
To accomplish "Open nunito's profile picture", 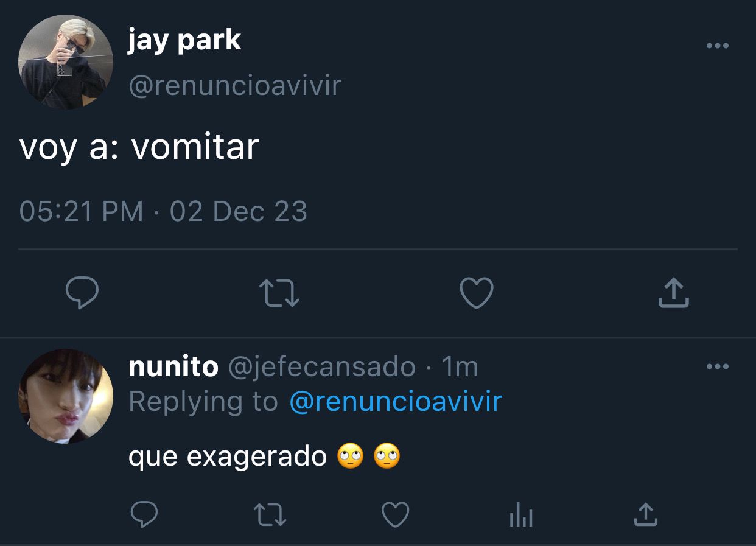I will 66,396.
